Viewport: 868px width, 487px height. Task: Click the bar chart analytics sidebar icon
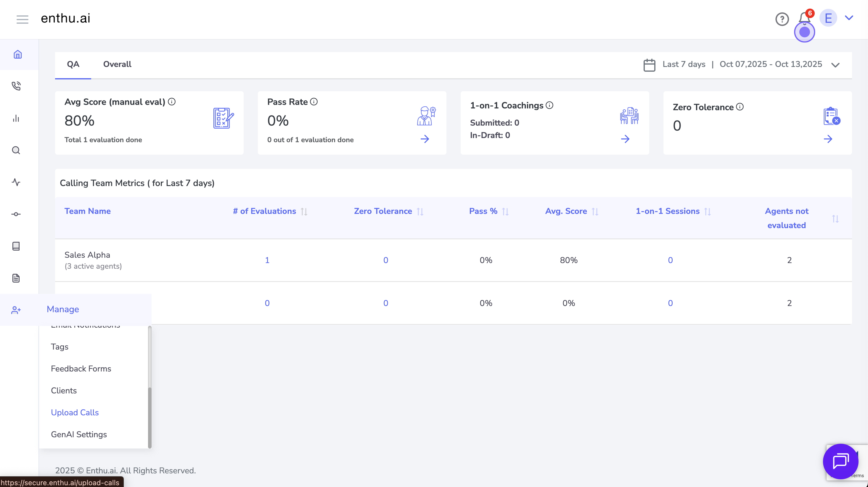pyautogui.click(x=16, y=118)
